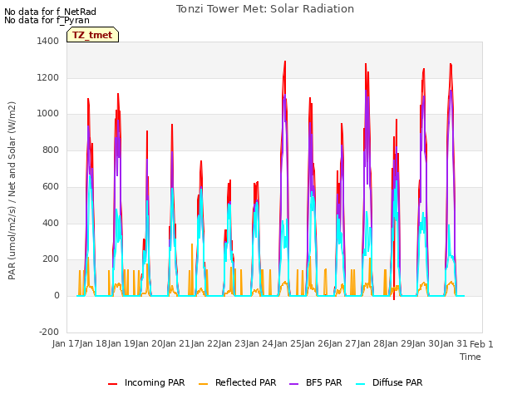Click the Jan 18 x-axis tick label
The height and width of the screenshot is (399, 532).
tap(94, 343)
